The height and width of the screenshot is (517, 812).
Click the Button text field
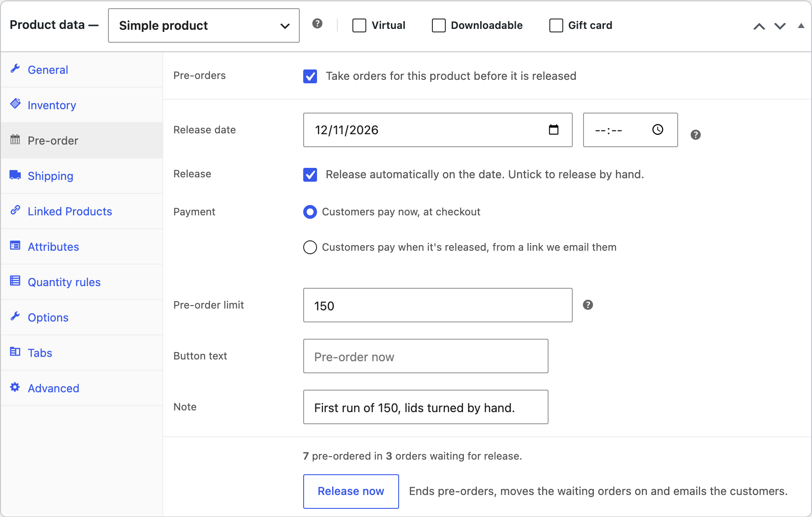426,356
